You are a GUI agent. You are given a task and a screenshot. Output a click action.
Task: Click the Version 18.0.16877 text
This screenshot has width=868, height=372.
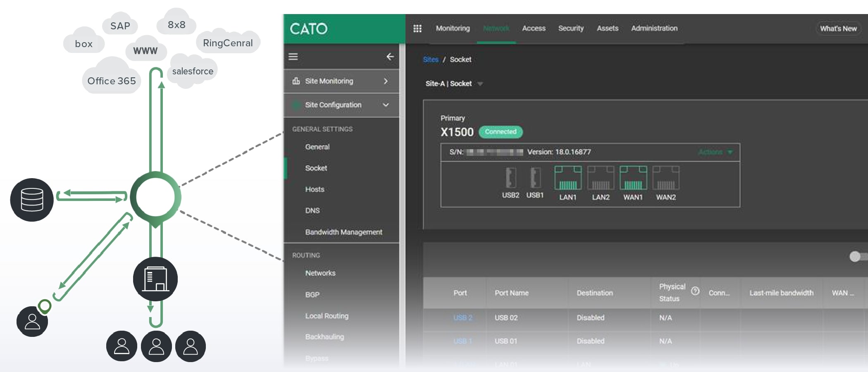[x=559, y=152]
